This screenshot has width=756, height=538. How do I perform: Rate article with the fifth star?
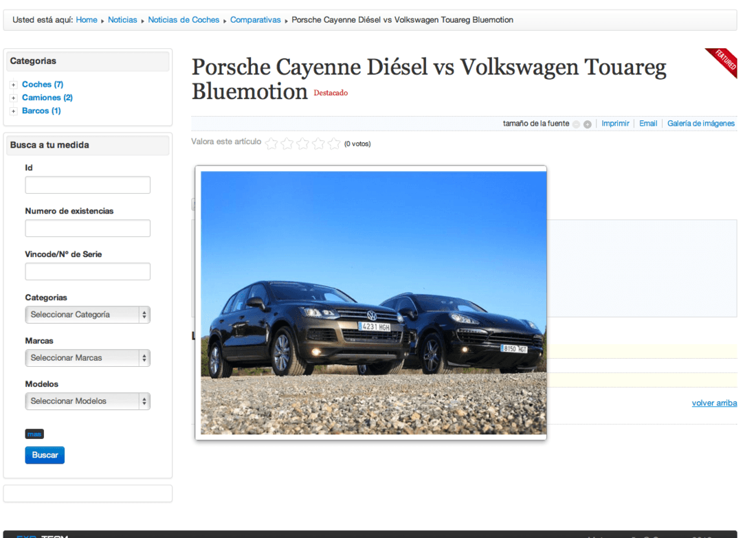point(333,143)
